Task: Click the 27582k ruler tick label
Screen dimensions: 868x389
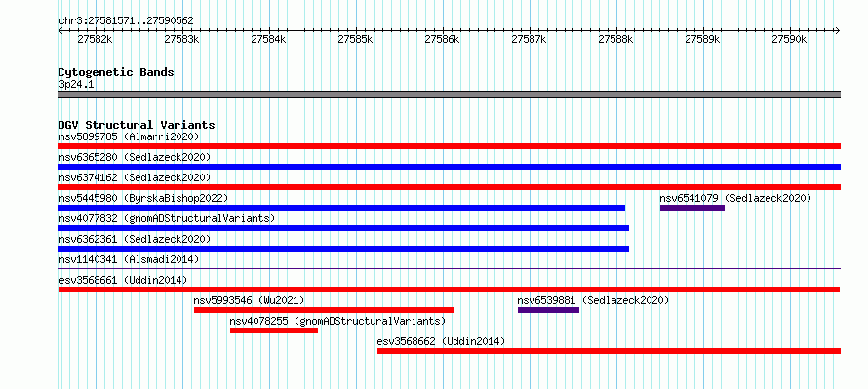Action: [x=96, y=40]
